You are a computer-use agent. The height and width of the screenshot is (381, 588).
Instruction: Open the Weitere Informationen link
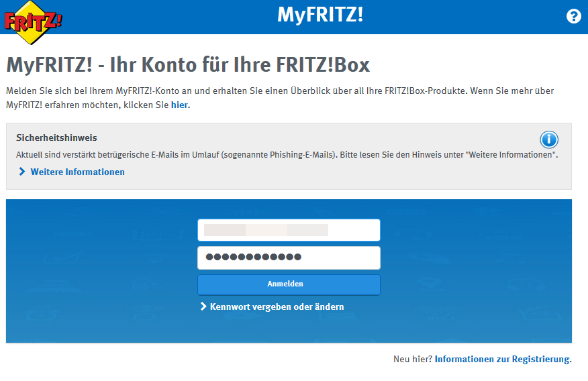click(x=78, y=172)
